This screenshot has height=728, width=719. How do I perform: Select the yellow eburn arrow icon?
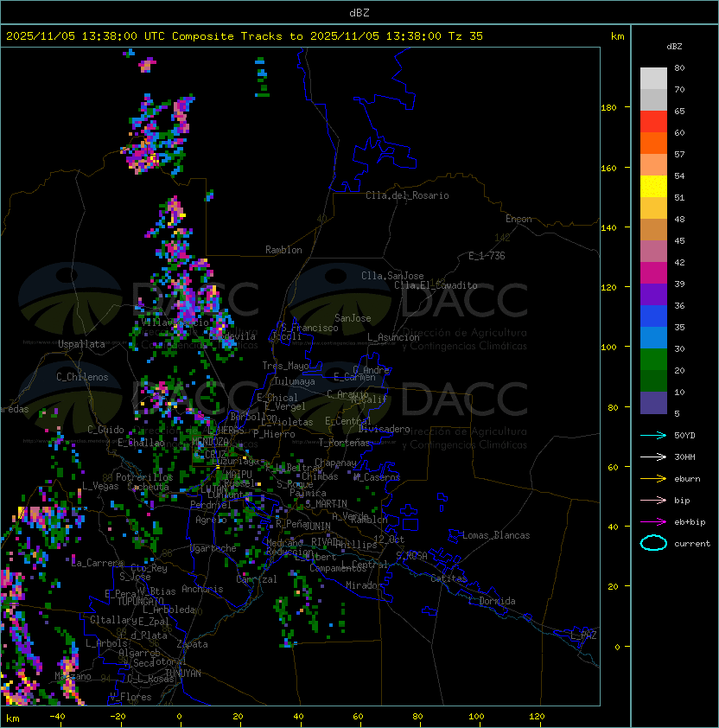pyautogui.click(x=653, y=479)
